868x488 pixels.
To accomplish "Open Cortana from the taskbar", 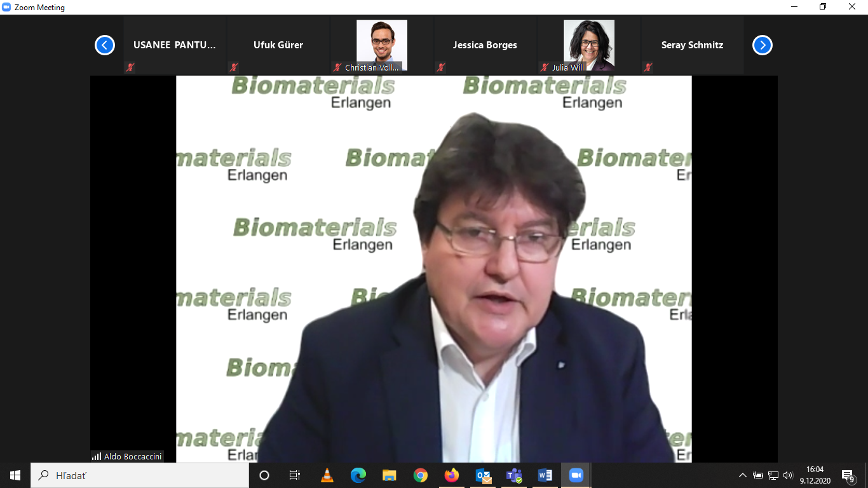I will [264, 475].
